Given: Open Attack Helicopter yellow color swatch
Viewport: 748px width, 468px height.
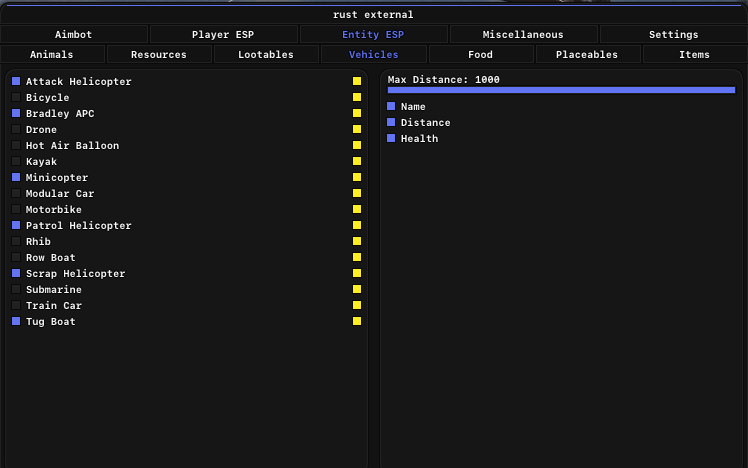Looking at the screenshot, I should [357, 81].
